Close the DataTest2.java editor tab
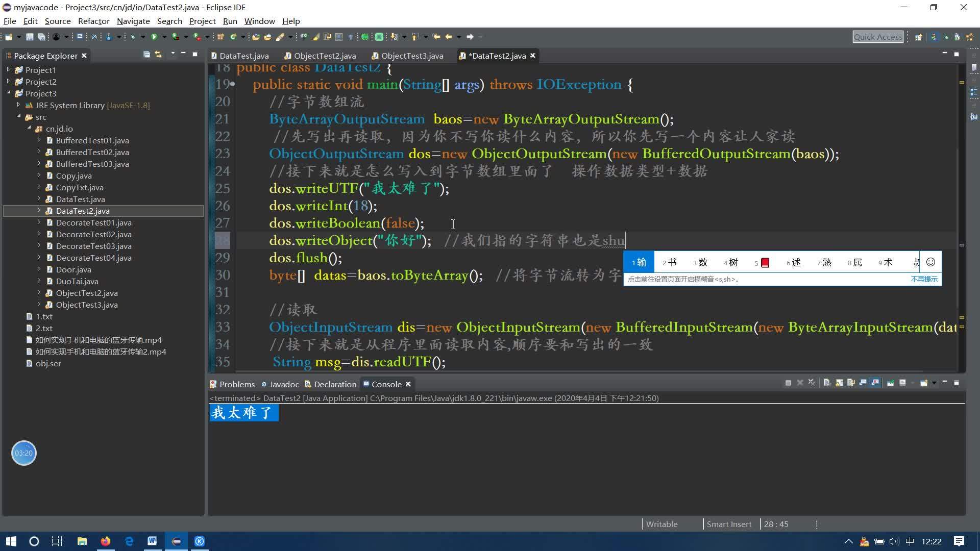 (533, 56)
